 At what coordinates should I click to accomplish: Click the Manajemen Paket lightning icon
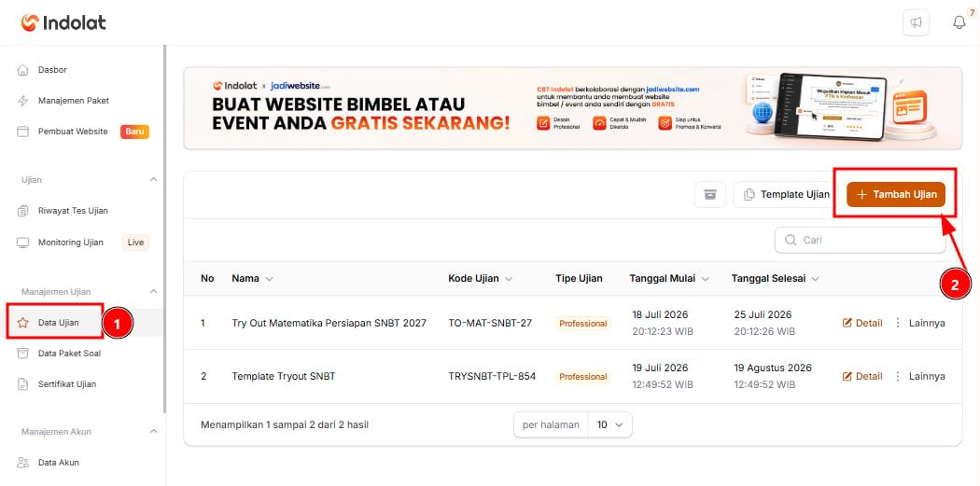point(23,101)
